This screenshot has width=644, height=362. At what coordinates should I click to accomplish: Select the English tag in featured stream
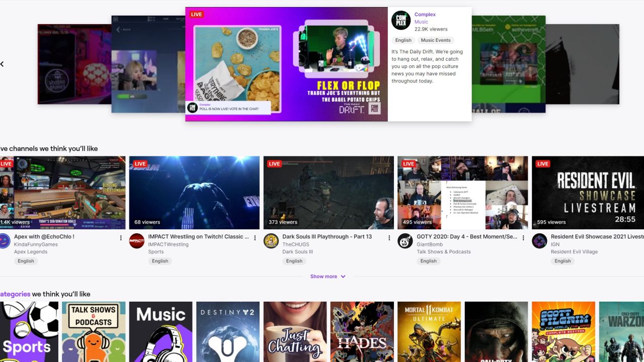tap(403, 40)
